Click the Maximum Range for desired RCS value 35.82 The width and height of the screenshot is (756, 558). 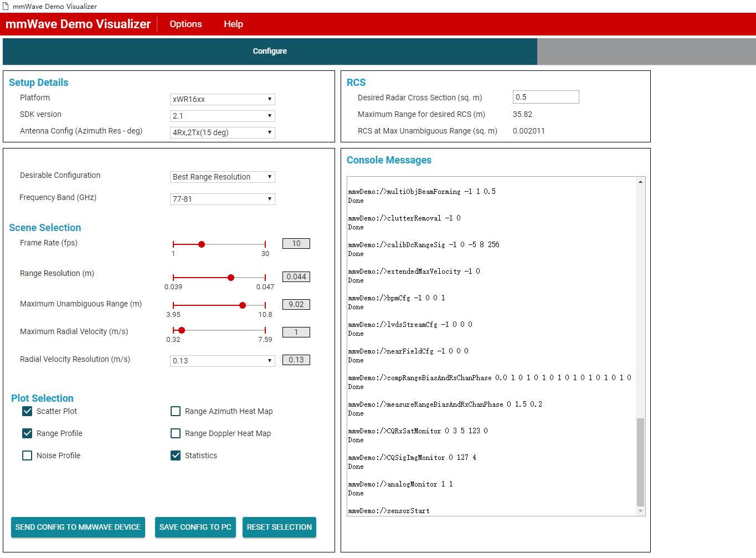[522, 114]
